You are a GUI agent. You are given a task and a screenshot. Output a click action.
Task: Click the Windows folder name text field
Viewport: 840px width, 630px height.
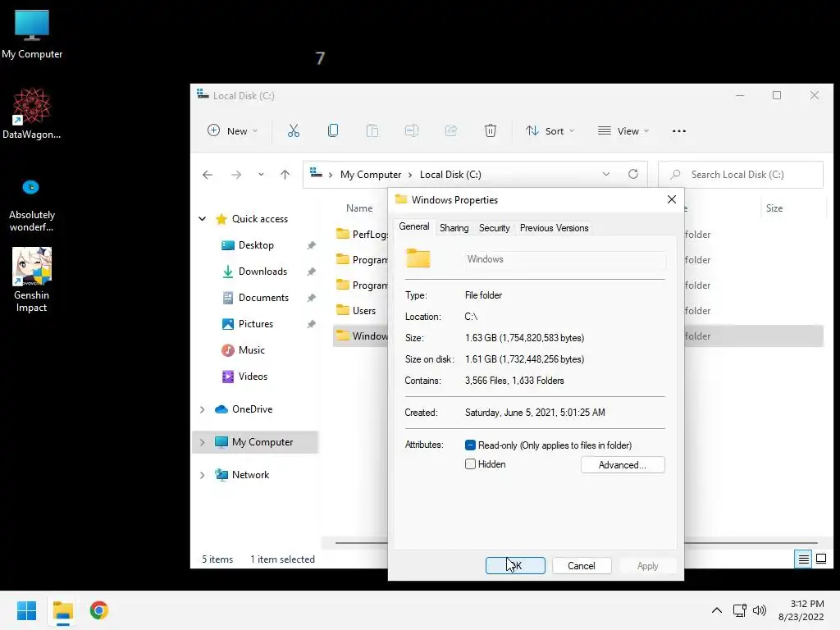coord(565,259)
